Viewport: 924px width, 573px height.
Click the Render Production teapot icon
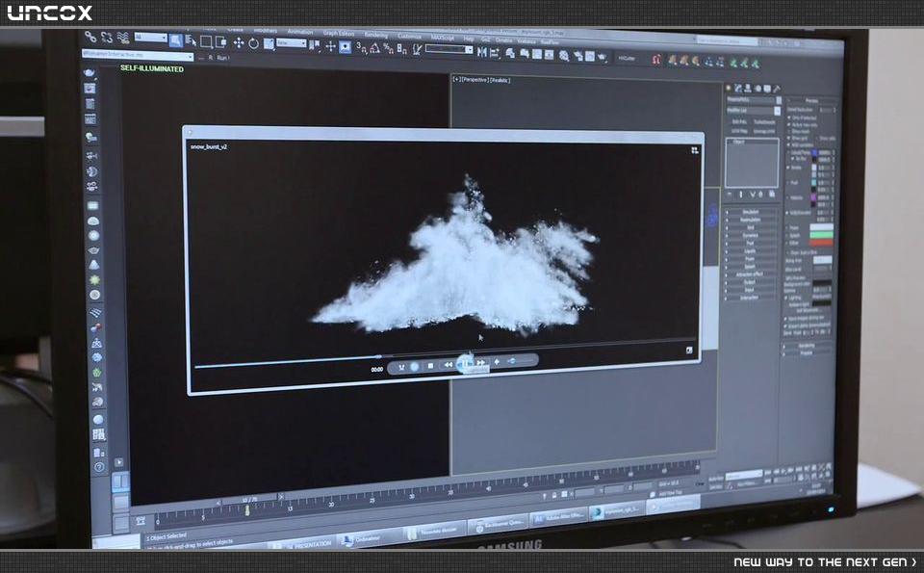click(x=603, y=57)
